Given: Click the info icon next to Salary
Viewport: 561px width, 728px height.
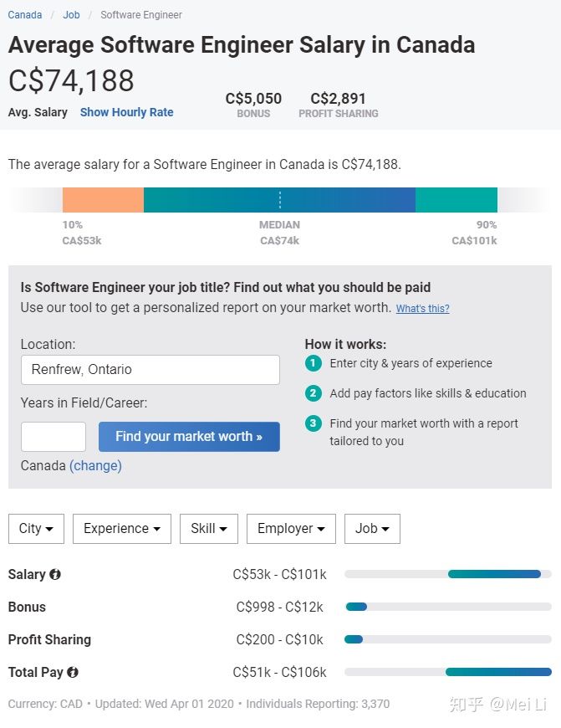Looking at the screenshot, I should click(x=55, y=575).
